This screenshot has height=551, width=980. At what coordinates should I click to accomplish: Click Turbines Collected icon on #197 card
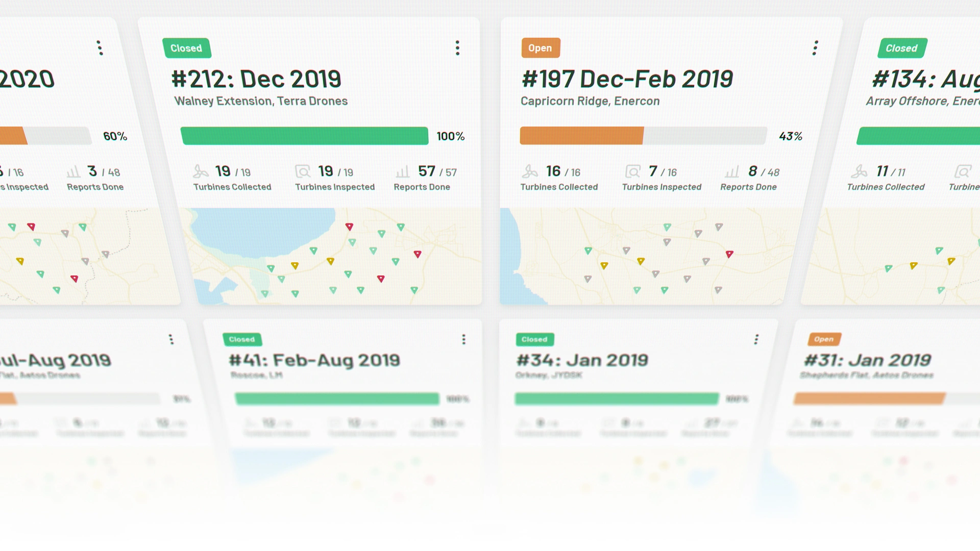[530, 171]
